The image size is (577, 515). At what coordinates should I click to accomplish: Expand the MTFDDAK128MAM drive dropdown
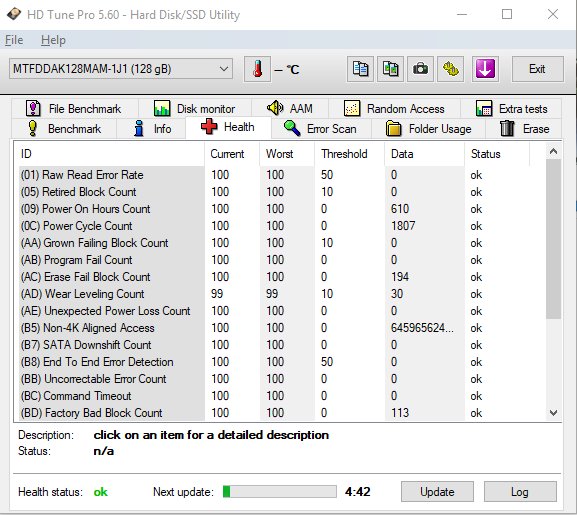click(121, 69)
